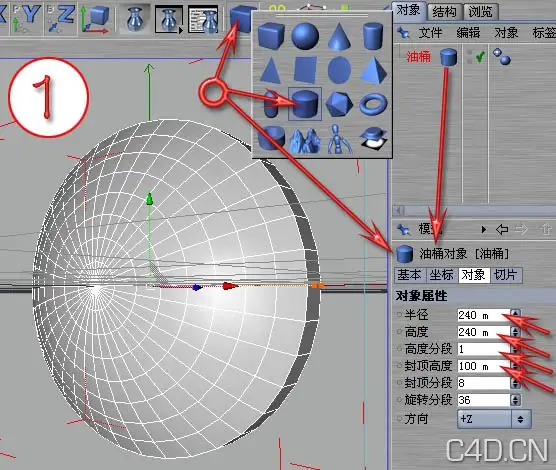The width and height of the screenshot is (556, 470).
Task: Open the cube primitives toolbar button
Action: coord(242,18)
